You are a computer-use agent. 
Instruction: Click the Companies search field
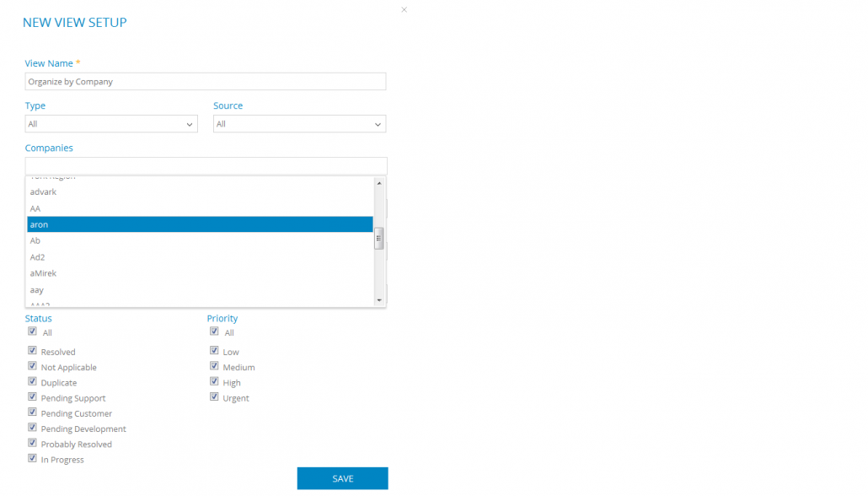[x=206, y=165]
